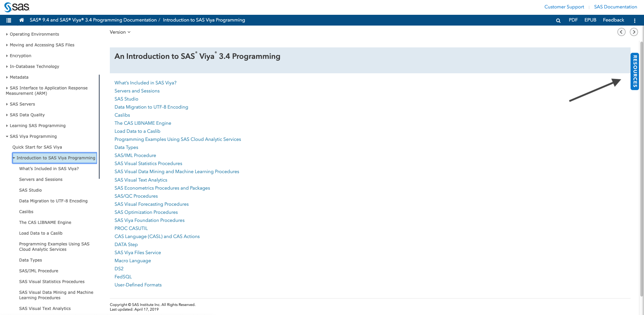Open Customer Support link
The width and height of the screenshot is (644, 315).
click(564, 7)
